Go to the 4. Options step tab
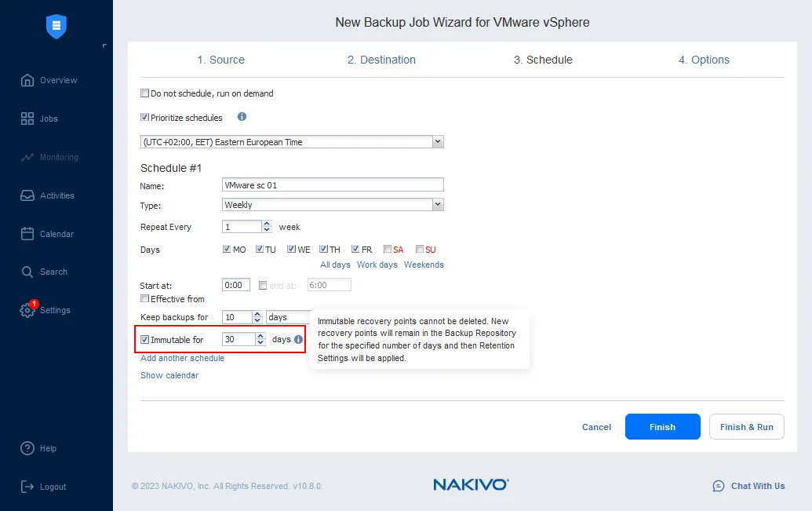Viewport: 812px width, 511px height. tap(704, 60)
